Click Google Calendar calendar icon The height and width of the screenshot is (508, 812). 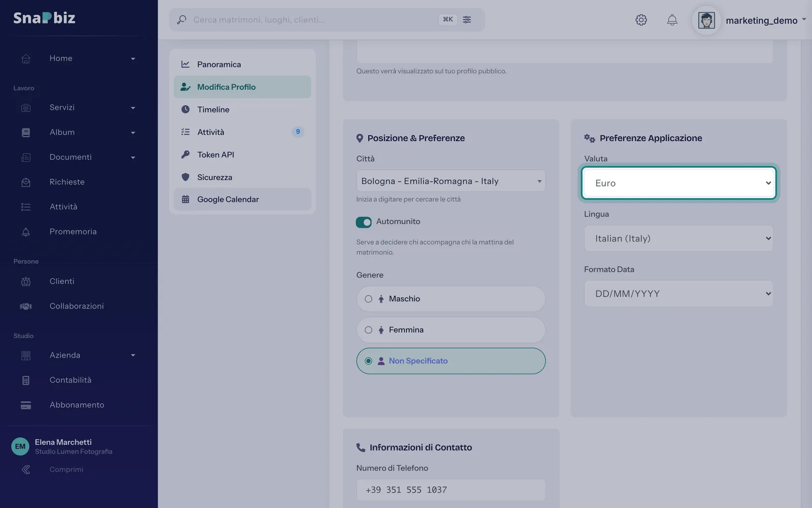(x=185, y=199)
